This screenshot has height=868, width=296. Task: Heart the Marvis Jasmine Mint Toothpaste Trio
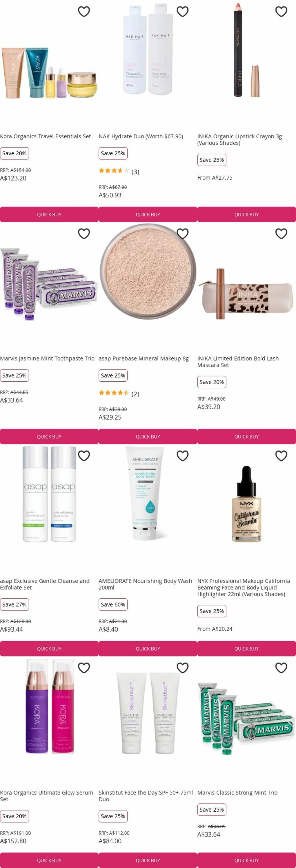click(84, 233)
